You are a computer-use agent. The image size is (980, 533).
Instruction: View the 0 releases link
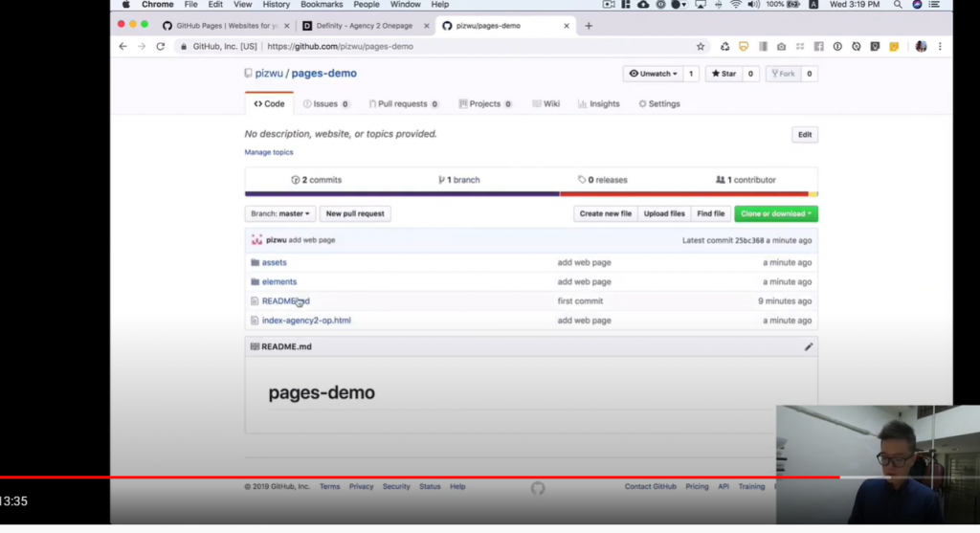pyautogui.click(x=603, y=180)
